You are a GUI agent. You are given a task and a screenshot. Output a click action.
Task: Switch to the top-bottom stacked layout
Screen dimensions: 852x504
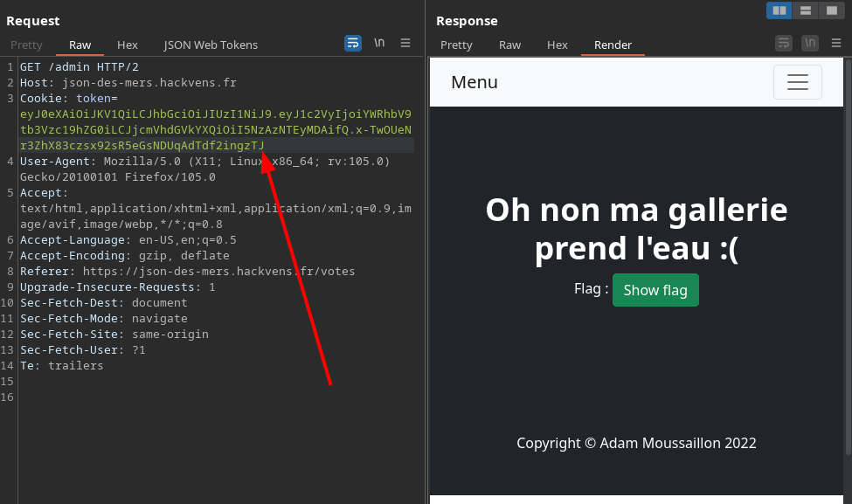(805, 10)
